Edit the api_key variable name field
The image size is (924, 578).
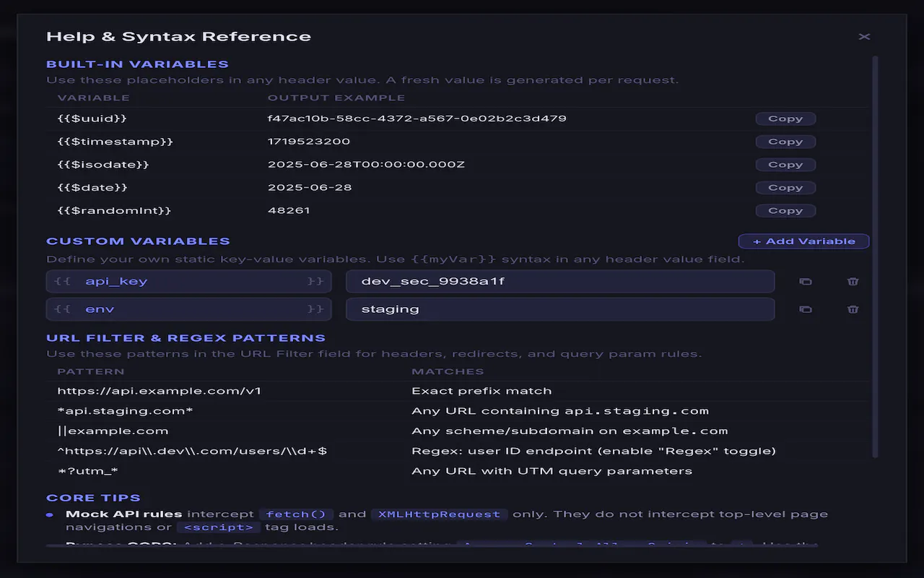tap(188, 282)
